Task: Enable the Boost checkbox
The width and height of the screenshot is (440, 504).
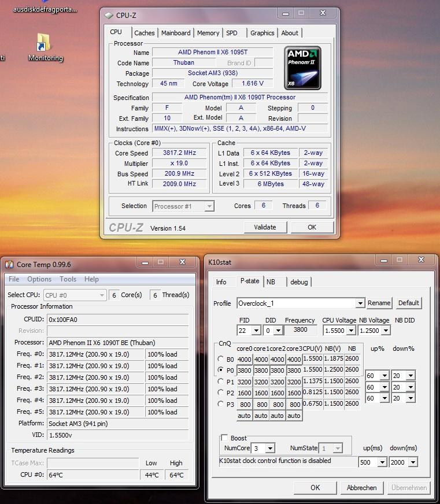Action: tap(224, 438)
